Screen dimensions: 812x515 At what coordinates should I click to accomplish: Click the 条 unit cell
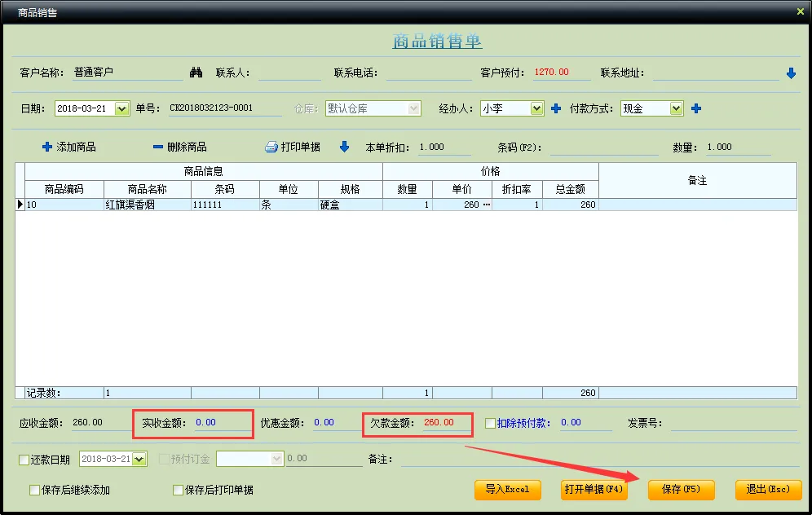(x=289, y=205)
